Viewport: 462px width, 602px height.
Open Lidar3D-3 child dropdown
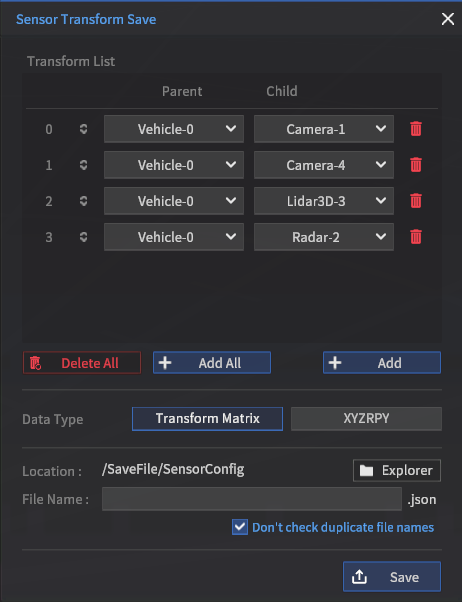tap(324, 201)
